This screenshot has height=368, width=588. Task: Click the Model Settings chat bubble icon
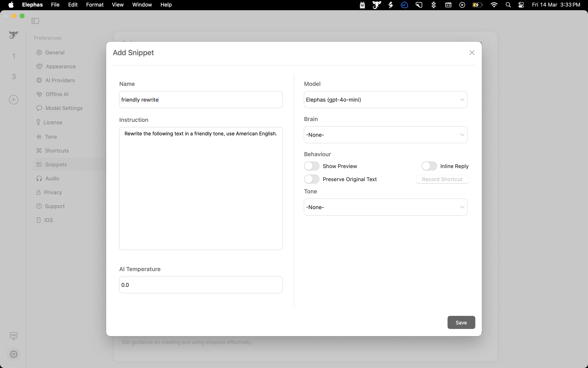39,108
